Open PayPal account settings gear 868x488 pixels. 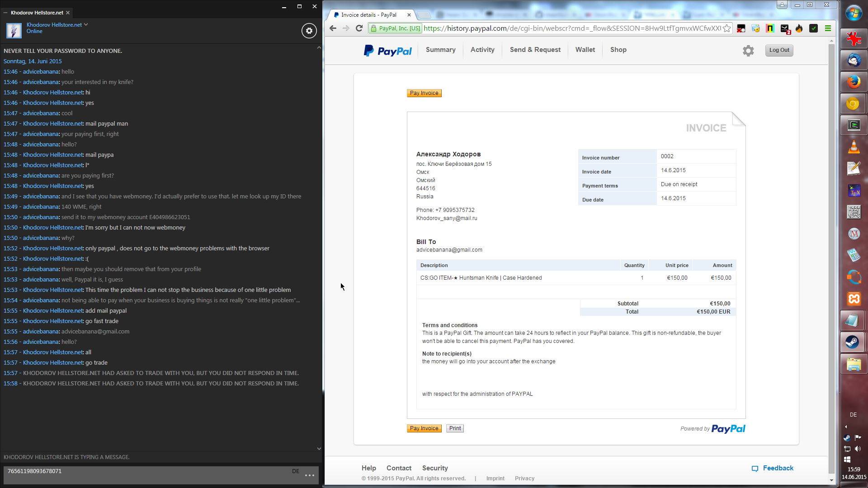[748, 51]
